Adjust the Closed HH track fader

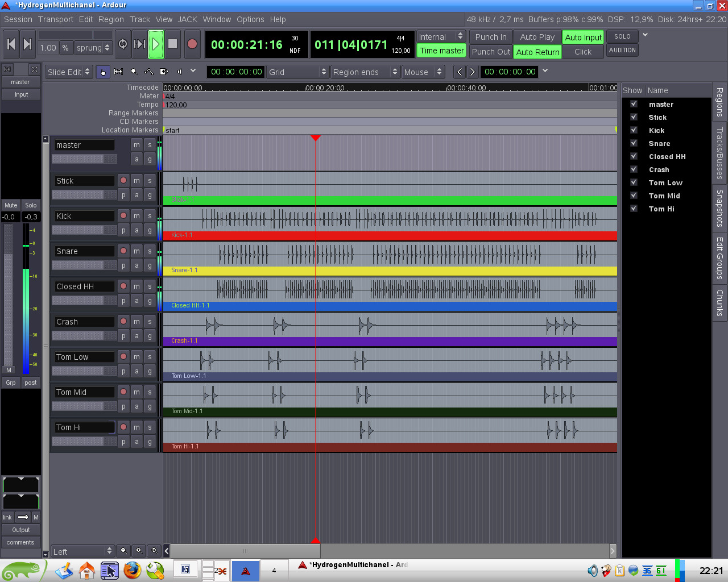[84, 300]
